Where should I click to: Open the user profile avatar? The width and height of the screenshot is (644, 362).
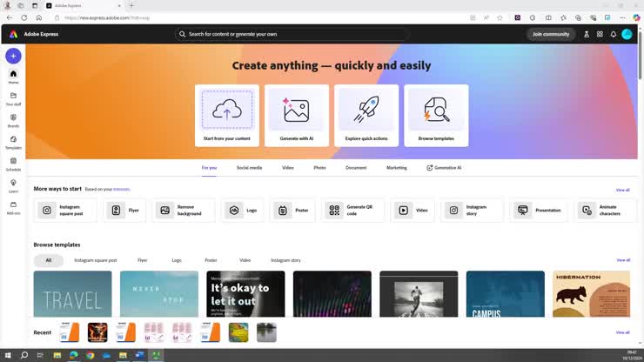tap(627, 35)
